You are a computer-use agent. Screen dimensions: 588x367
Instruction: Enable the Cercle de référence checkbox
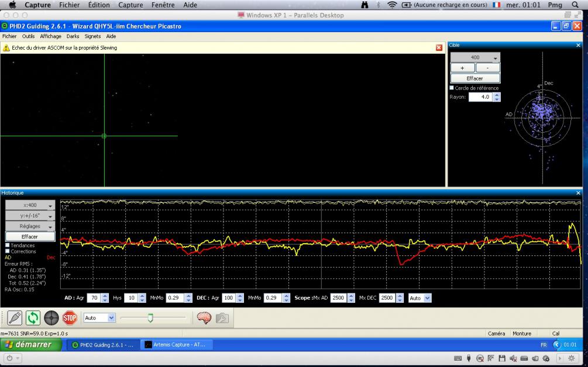[452, 88]
